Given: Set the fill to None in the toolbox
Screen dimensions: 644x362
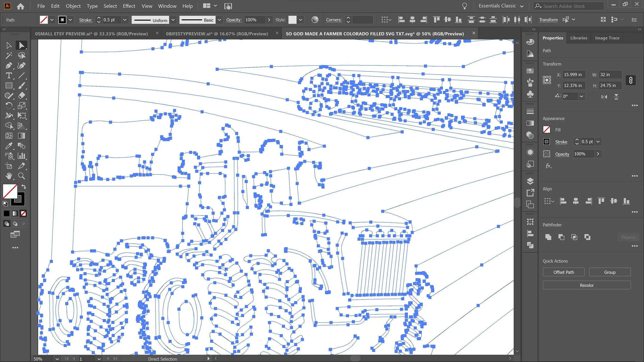Looking at the screenshot, I should 23,213.
